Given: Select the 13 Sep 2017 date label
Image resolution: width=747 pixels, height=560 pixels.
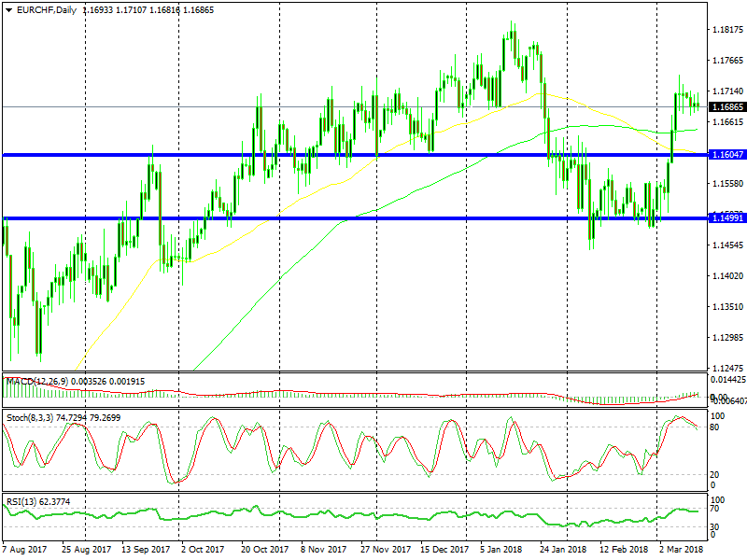Looking at the screenshot, I should pos(146,549).
